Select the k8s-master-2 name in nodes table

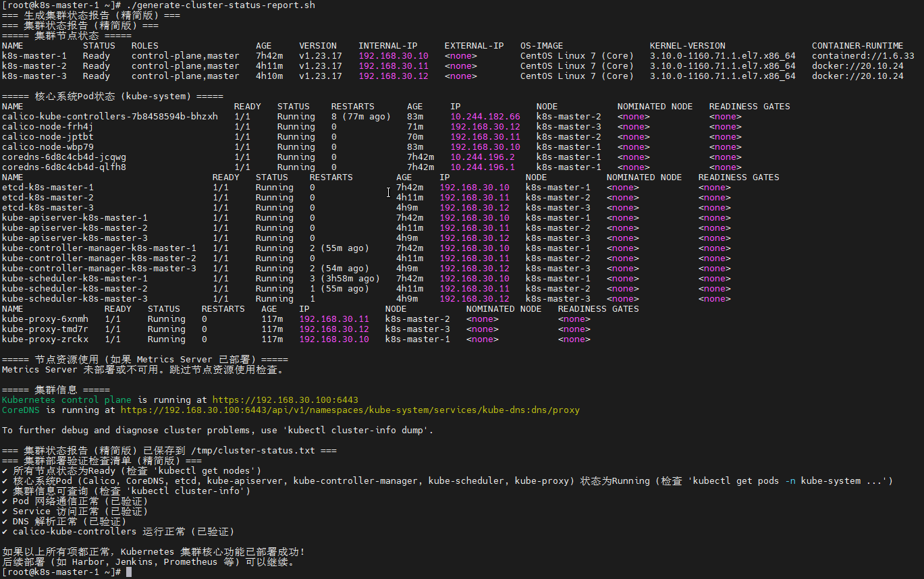tap(34, 66)
